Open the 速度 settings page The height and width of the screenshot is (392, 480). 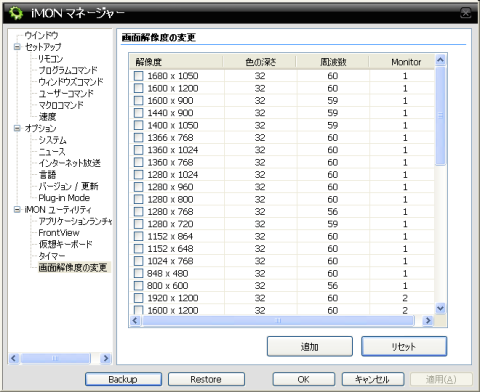47,117
